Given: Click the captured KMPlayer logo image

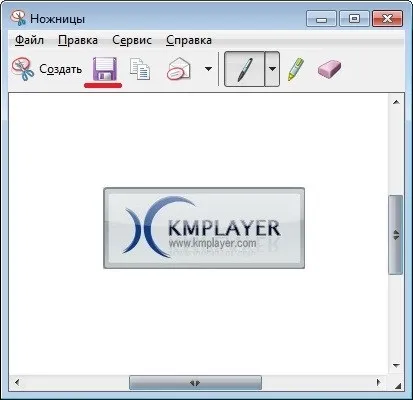Looking at the screenshot, I should coord(204,228).
